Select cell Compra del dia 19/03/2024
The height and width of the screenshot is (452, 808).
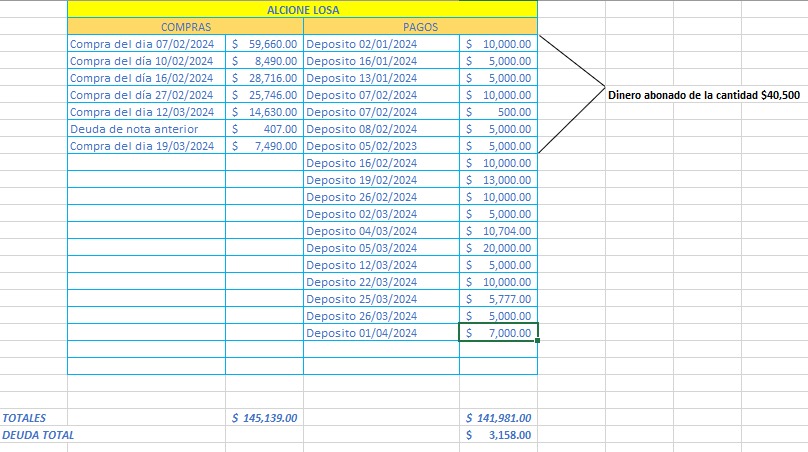(x=146, y=146)
